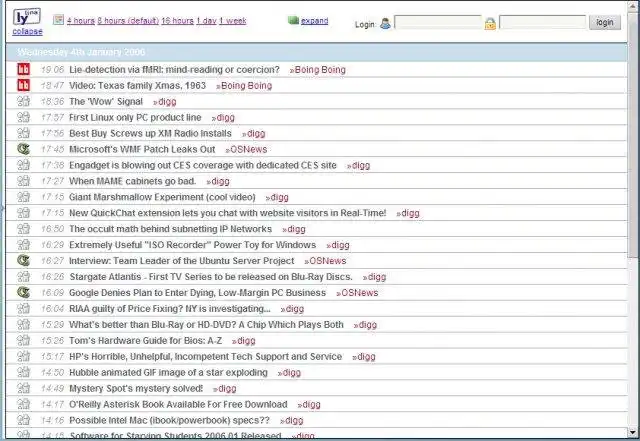This screenshot has width=640, height=441.
Task: Click the digg icon beside First Linux only PC
Action: click(24, 117)
